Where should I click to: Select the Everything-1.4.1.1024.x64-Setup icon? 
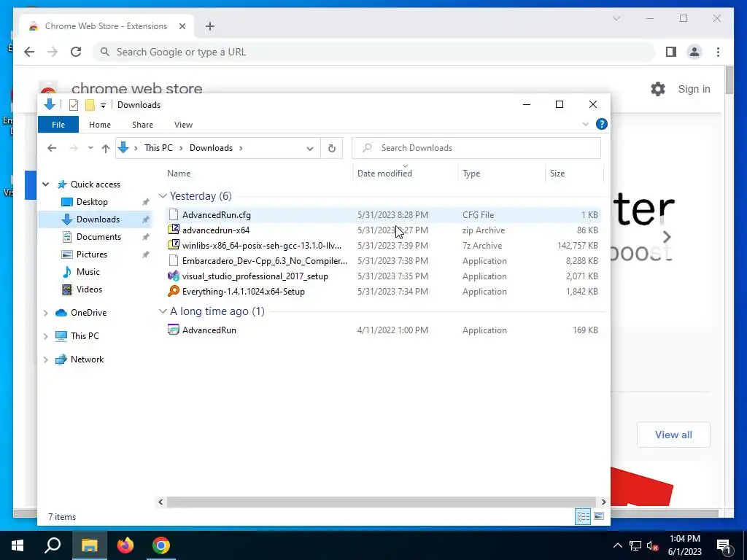174,292
